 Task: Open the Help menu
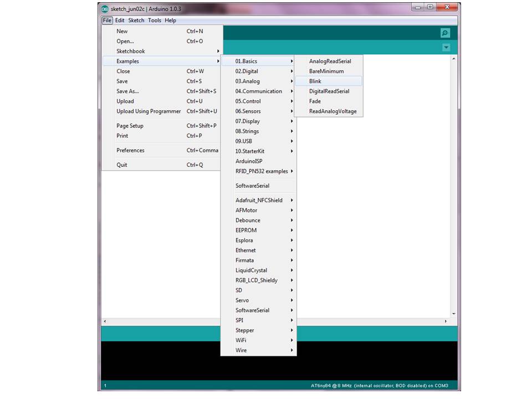tap(170, 20)
